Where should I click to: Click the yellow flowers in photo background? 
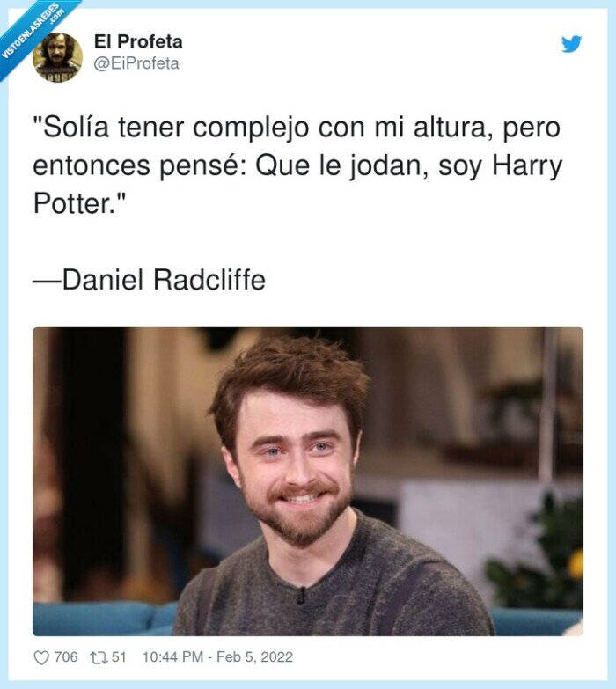tap(575, 563)
